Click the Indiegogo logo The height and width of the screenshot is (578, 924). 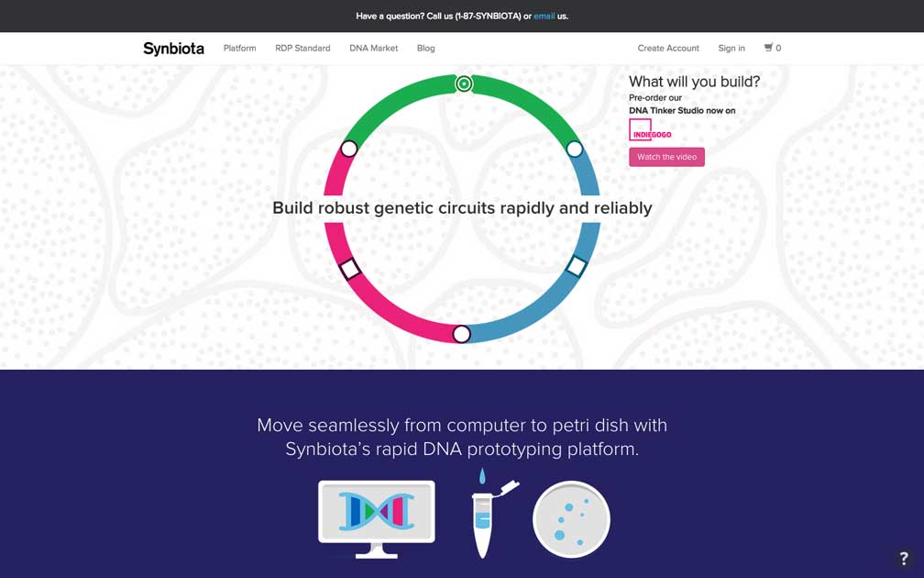(650, 129)
